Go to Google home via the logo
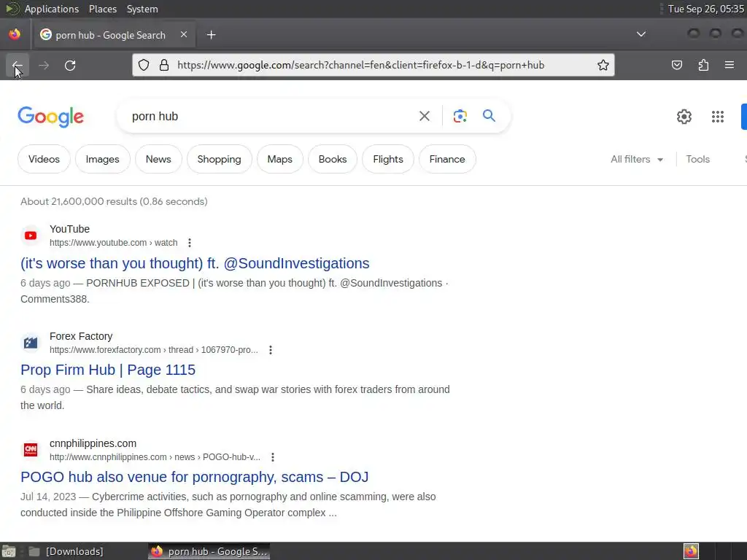The image size is (747, 560). tap(51, 117)
